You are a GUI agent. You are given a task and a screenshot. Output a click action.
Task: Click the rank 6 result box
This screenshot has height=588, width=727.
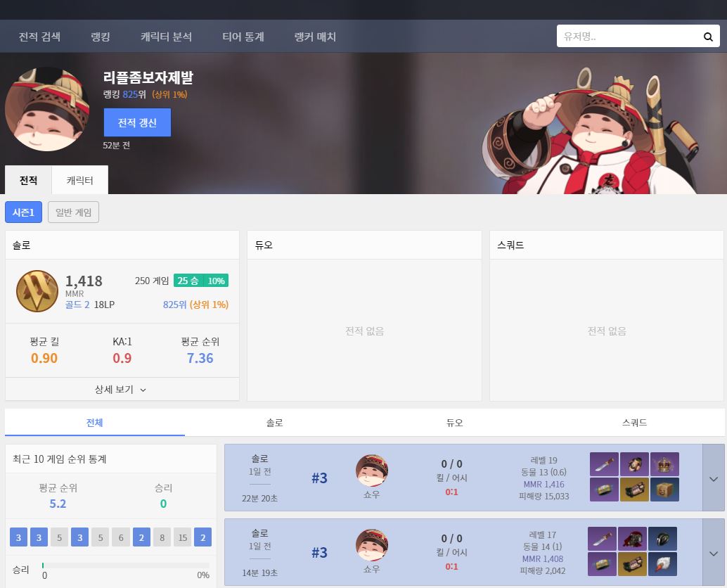pyautogui.click(x=121, y=537)
